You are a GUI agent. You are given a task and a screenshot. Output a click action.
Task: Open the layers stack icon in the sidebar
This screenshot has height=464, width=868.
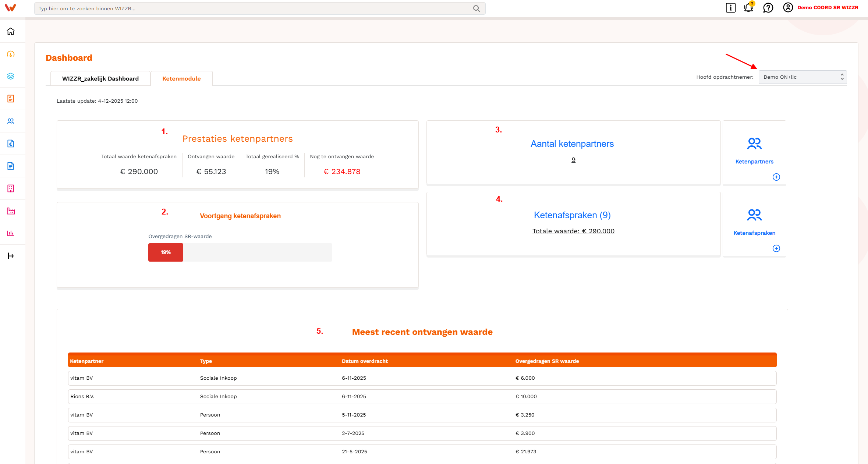[x=11, y=76]
